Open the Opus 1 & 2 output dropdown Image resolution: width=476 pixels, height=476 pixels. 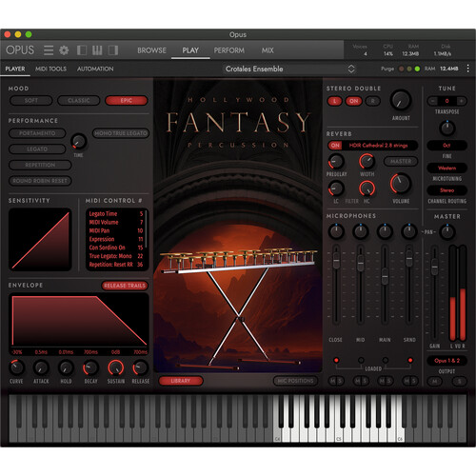[x=446, y=361]
